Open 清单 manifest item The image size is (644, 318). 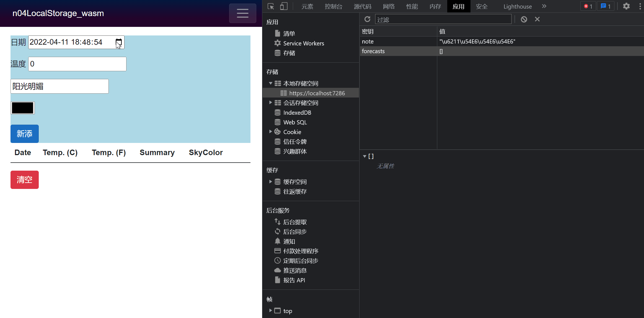point(289,34)
